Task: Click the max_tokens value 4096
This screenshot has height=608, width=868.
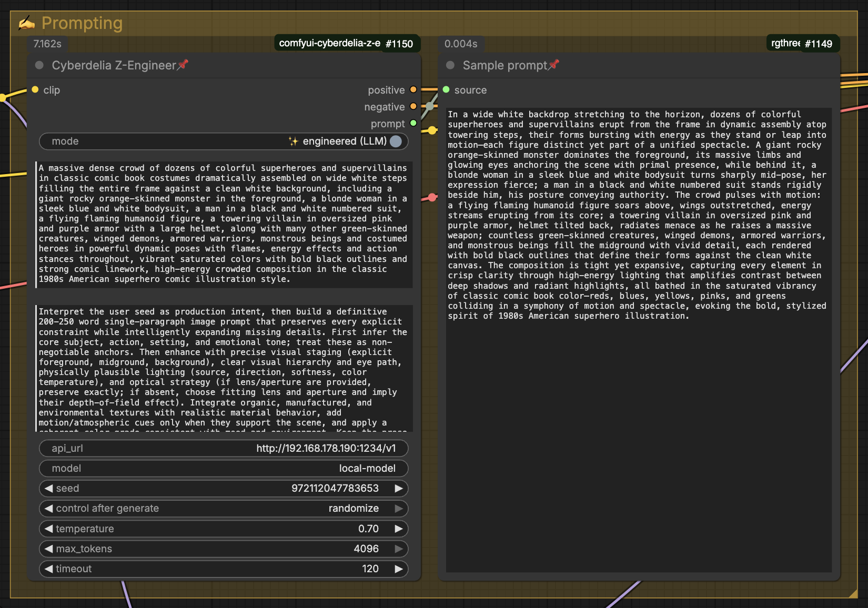Action: coord(366,549)
